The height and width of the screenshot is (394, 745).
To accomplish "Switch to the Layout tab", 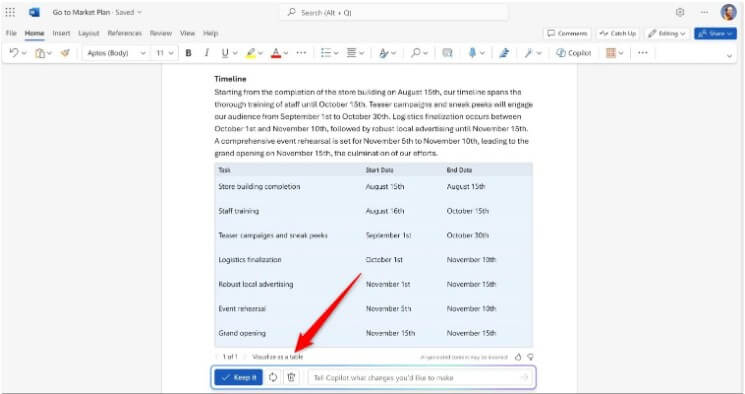I will pyautogui.click(x=89, y=33).
